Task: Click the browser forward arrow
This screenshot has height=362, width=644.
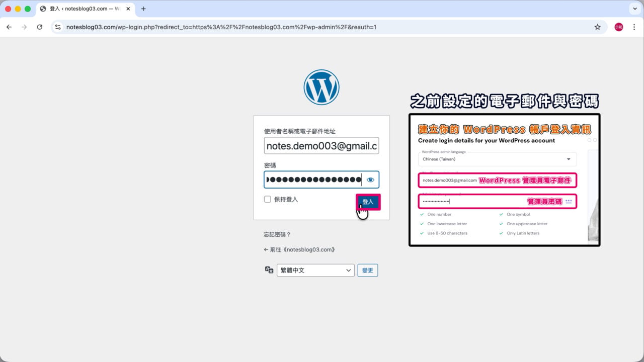Action: [x=24, y=27]
